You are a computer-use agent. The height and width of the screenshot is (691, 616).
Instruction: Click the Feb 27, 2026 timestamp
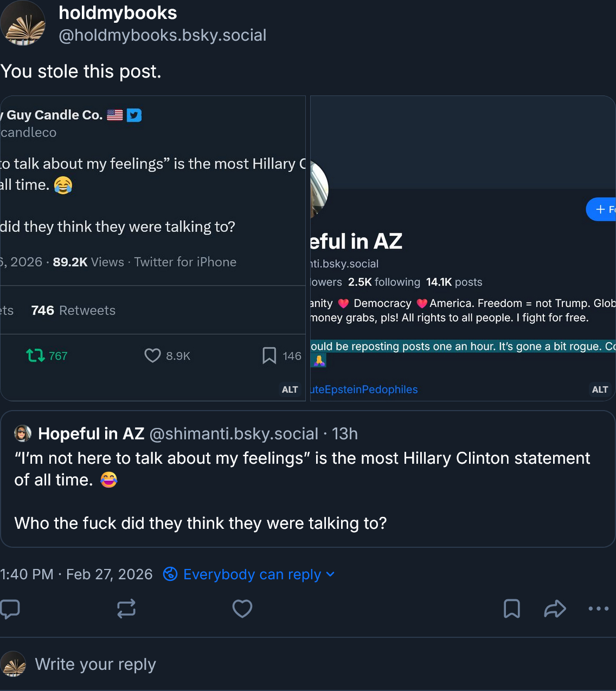pos(76,574)
